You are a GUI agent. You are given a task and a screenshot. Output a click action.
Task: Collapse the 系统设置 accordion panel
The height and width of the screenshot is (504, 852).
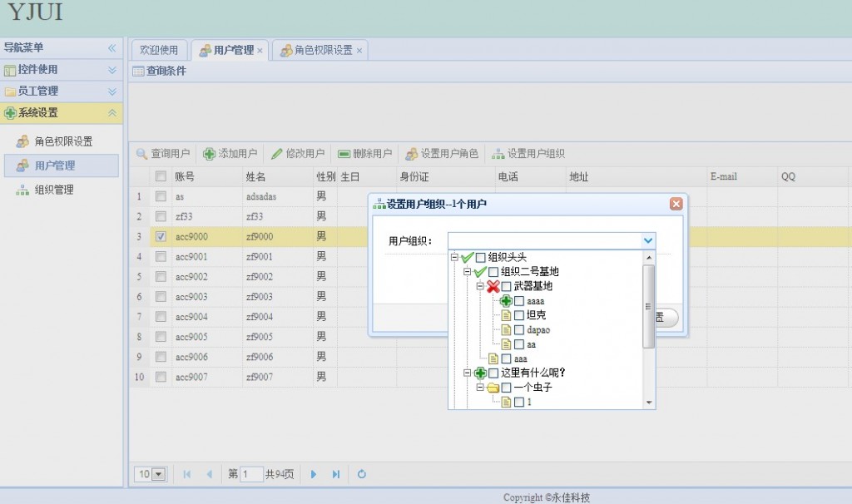112,113
